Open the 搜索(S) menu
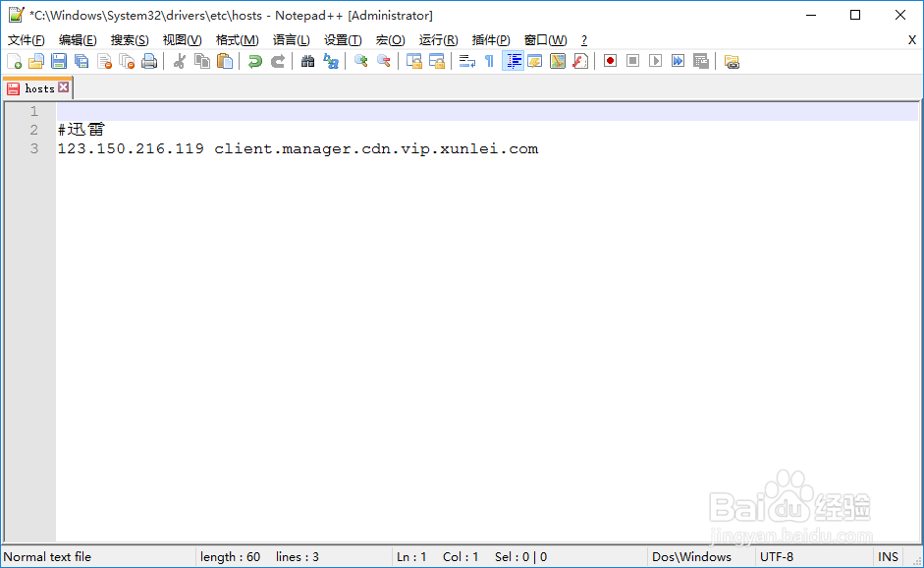This screenshot has height=568, width=924. pos(130,40)
